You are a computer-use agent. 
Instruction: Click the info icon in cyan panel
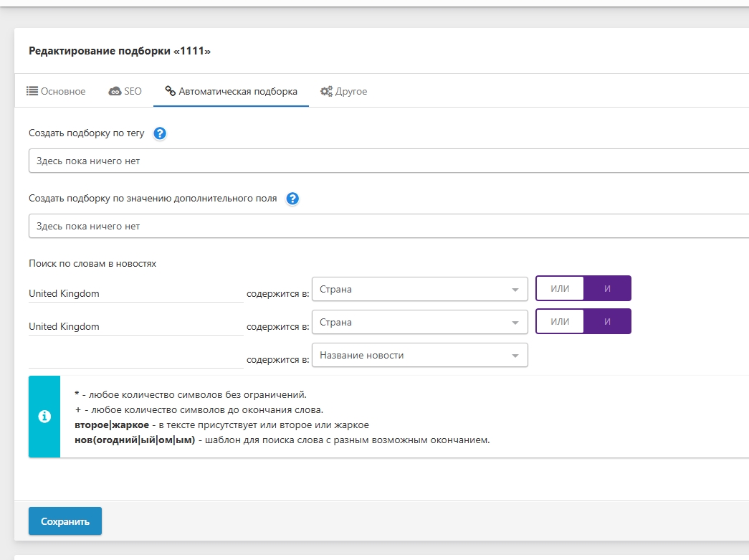44,417
